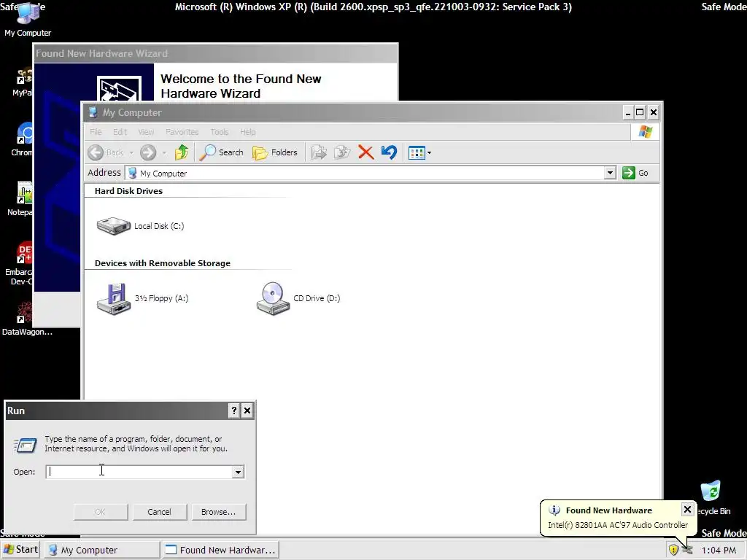This screenshot has width=747, height=560.
Task: Click the security shield tray icon
Action: point(673,550)
